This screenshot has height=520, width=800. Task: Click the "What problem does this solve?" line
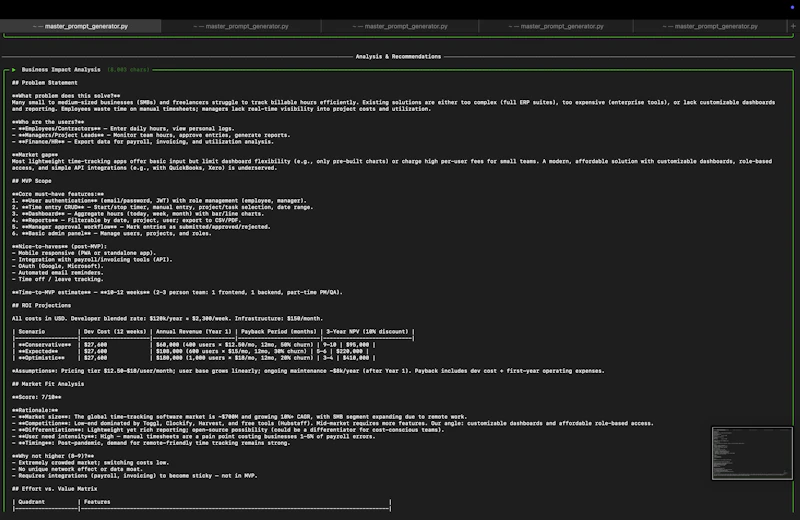point(66,96)
